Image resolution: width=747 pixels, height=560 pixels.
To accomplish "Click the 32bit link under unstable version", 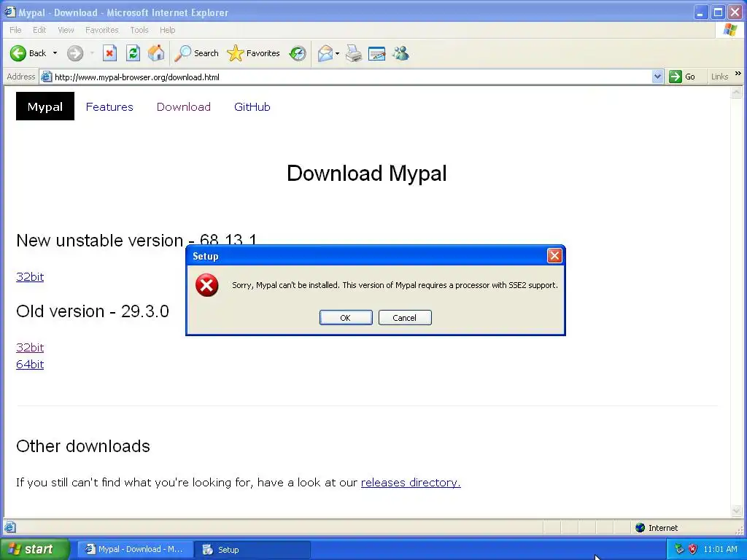I will 30,276.
